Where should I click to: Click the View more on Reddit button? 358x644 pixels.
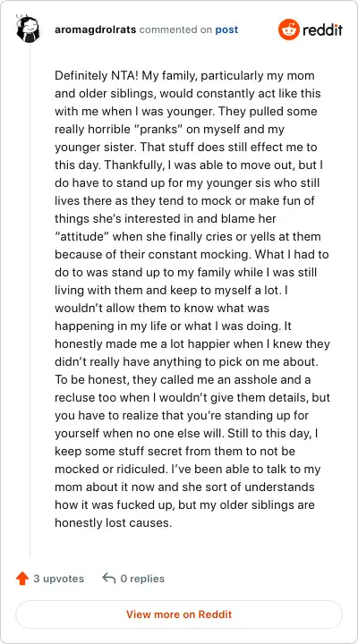pos(179,614)
